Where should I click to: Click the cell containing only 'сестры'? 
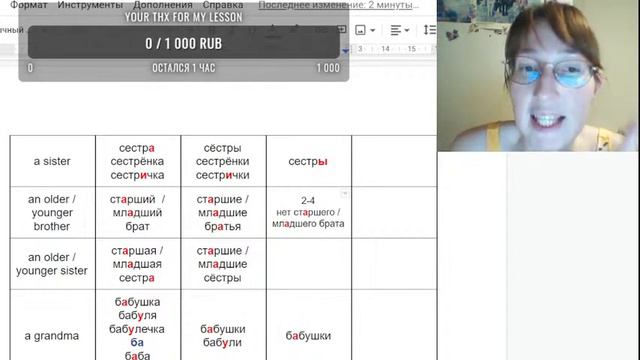pos(309,161)
